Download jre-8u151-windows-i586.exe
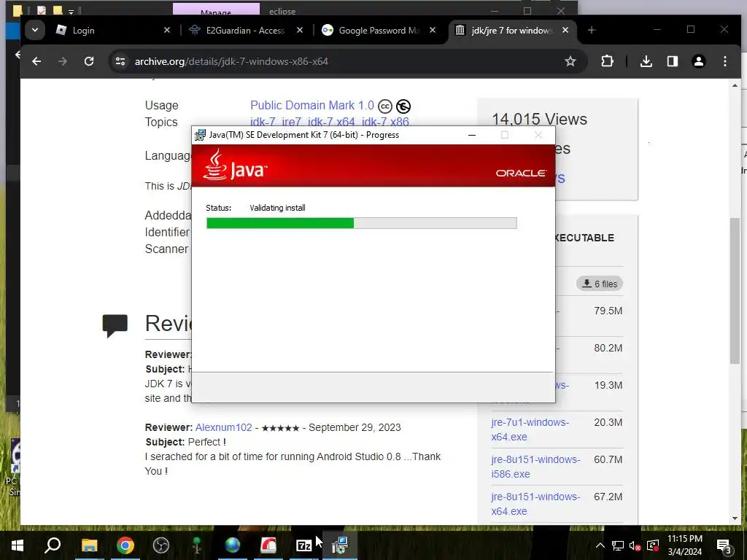 coord(535,467)
